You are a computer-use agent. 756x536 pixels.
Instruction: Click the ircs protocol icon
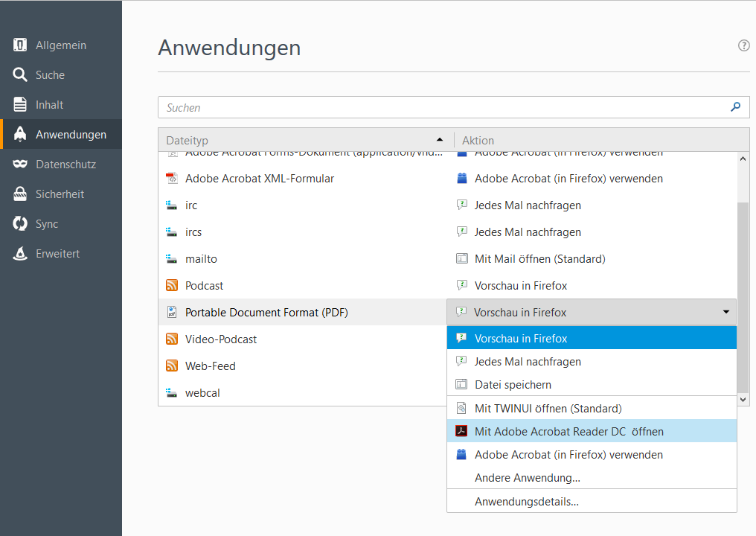[172, 232]
